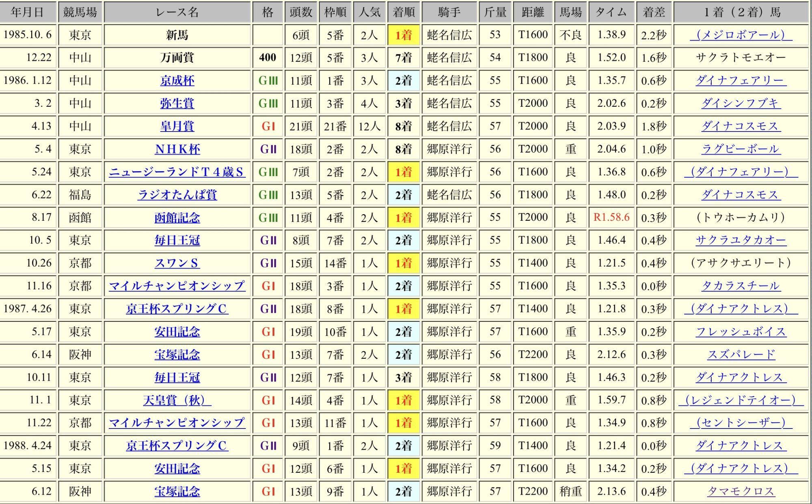Select the 新馬 race name cell
812x504 pixels.
tap(177, 35)
